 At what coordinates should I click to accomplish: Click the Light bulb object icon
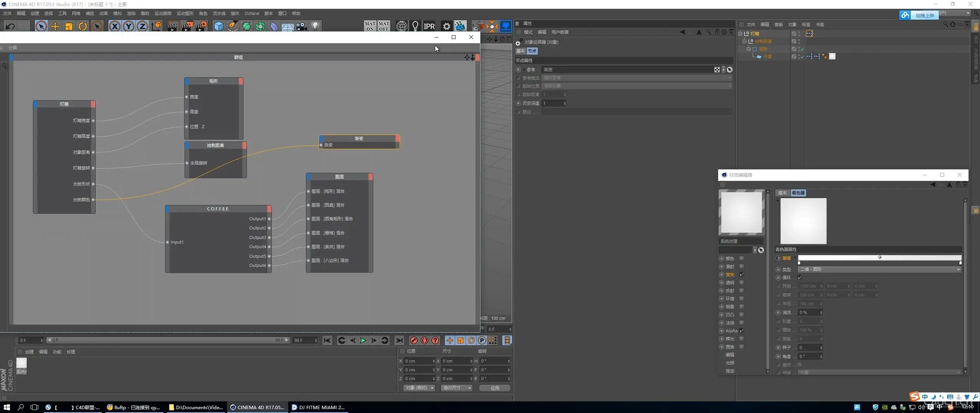[x=315, y=26]
